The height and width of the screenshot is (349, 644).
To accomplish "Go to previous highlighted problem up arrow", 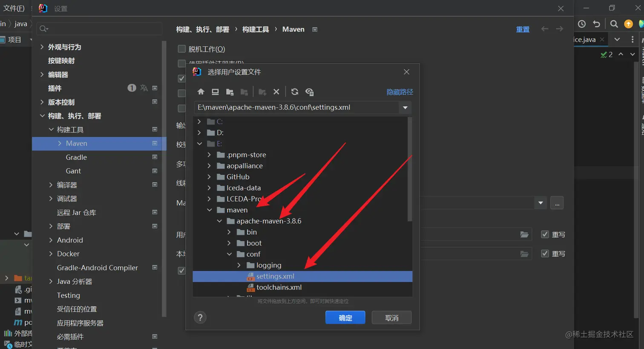I will 621,54.
